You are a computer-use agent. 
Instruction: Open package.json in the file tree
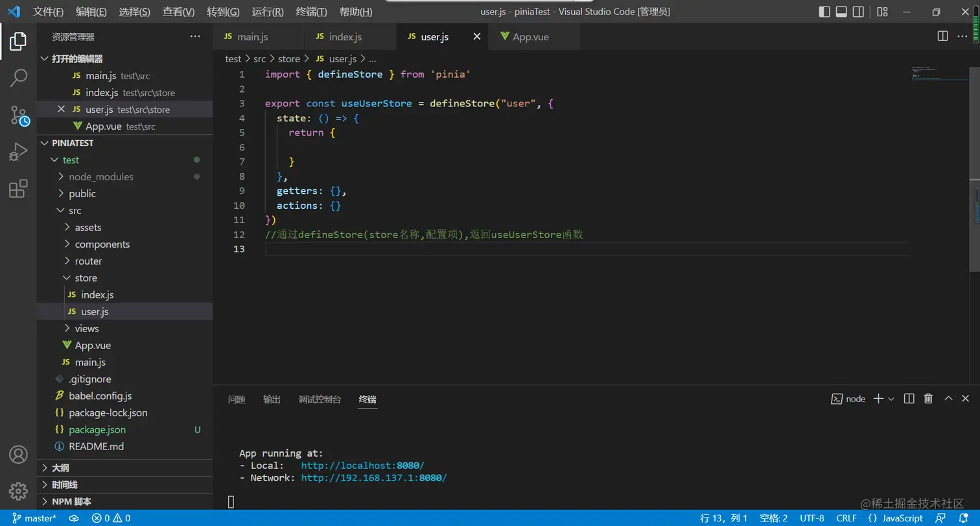tap(124, 429)
